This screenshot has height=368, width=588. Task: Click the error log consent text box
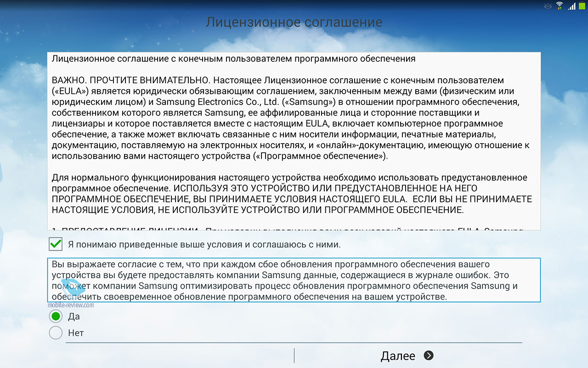294,280
